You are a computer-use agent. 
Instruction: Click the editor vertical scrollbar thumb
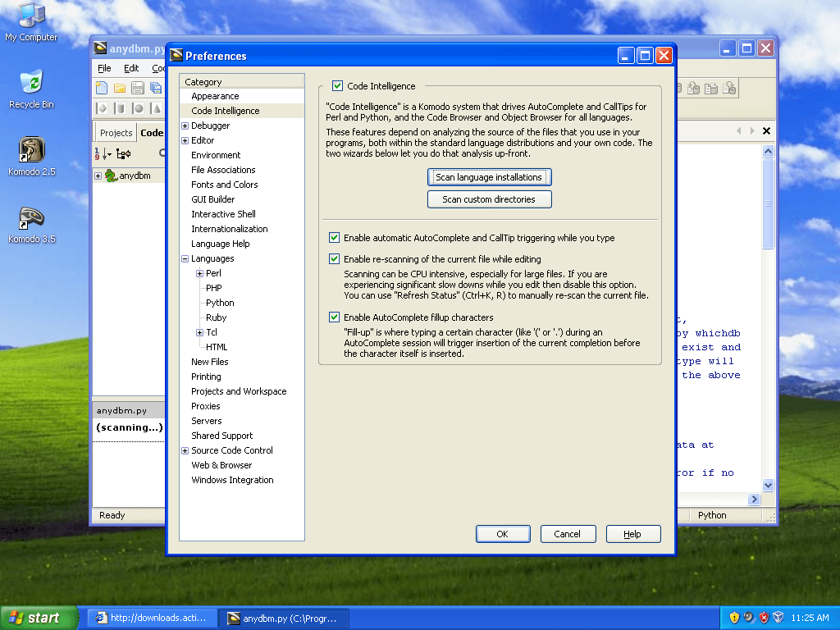point(768,203)
